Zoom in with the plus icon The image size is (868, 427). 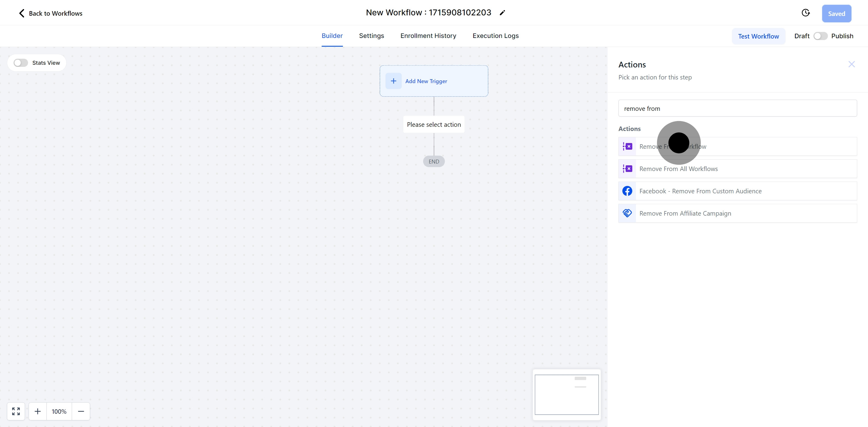pyautogui.click(x=38, y=411)
